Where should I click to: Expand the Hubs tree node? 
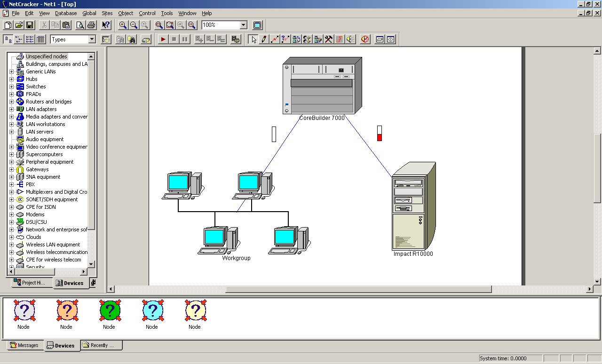pos(12,79)
